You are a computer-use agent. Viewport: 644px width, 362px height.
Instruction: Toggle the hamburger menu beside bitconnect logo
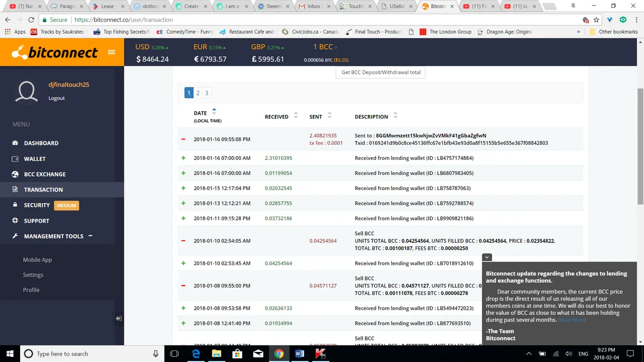coord(112,52)
